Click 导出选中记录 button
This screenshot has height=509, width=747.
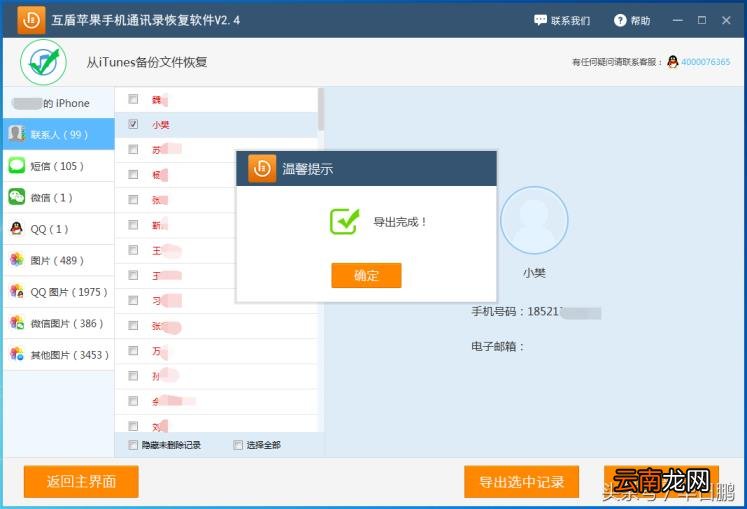tap(522, 481)
